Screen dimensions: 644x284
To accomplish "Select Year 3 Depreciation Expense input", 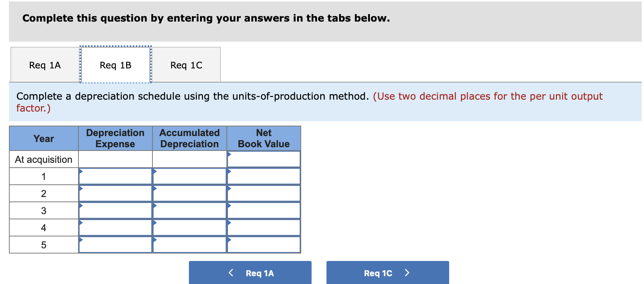I will point(115,211).
